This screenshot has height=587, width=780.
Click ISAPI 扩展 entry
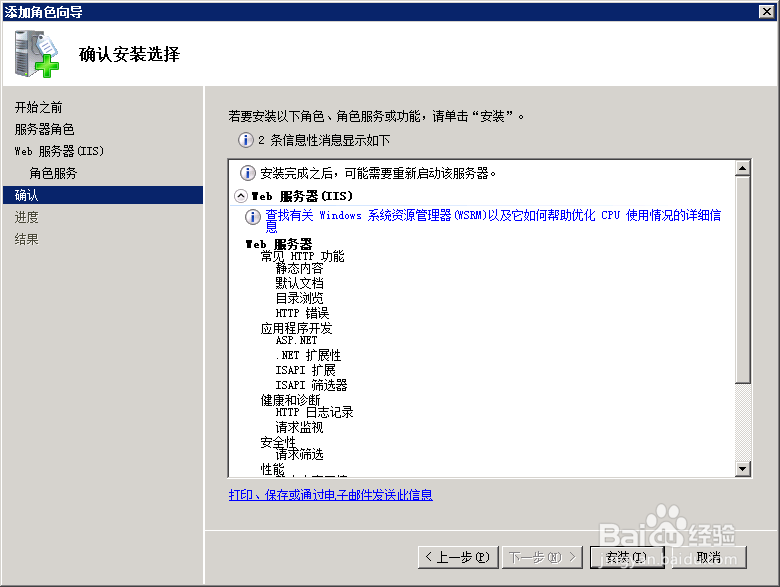pyautogui.click(x=305, y=370)
